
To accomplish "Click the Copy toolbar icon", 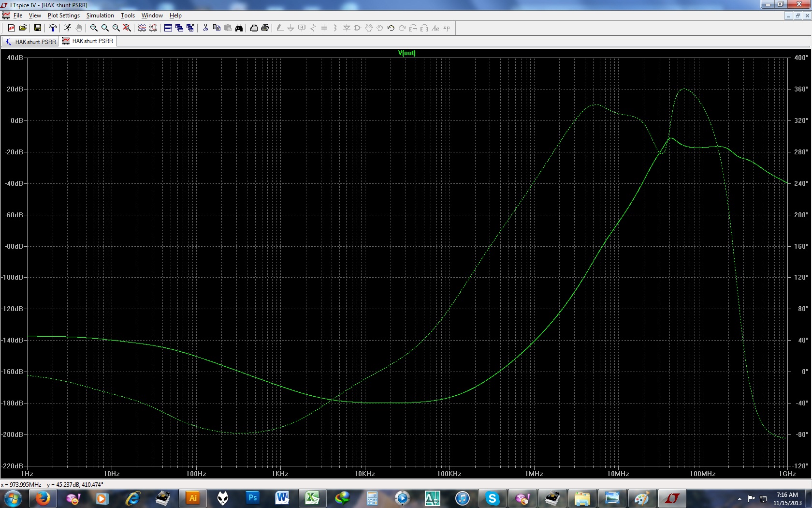I will [x=217, y=28].
